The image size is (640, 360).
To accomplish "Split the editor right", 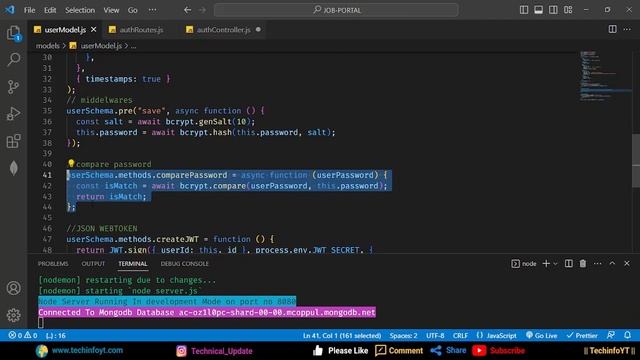I will pyautogui.click(x=613, y=29).
